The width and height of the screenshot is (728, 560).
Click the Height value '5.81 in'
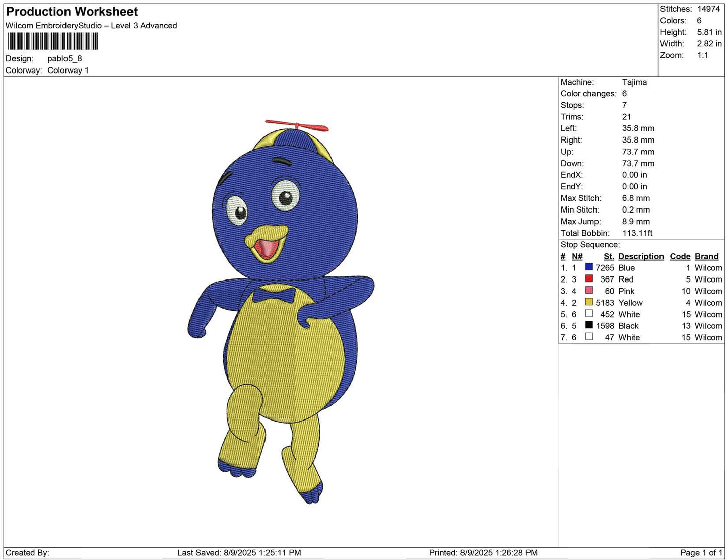709,32
